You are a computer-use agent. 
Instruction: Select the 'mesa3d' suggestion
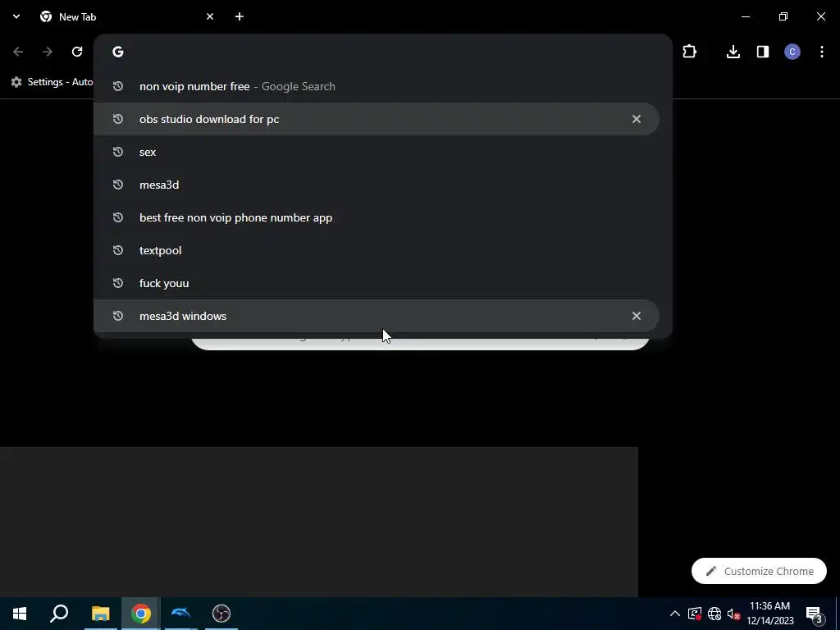click(x=376, y=185)
